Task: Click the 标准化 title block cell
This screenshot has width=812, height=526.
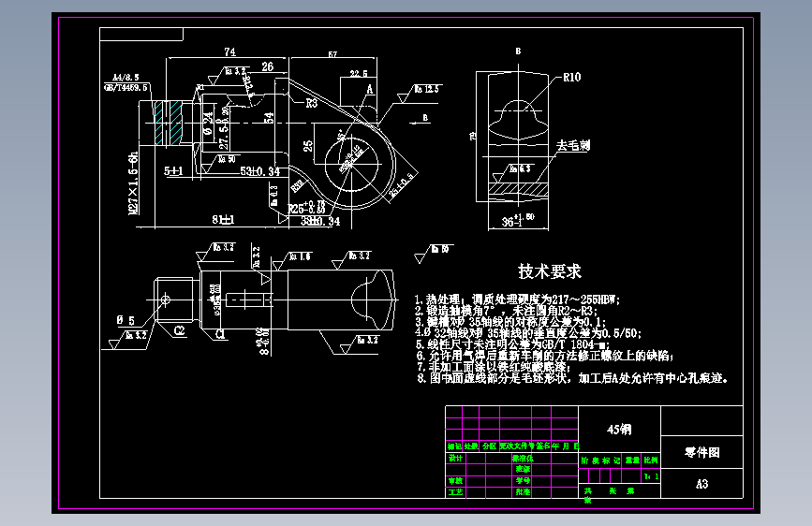Action: (x=523, y=459)
